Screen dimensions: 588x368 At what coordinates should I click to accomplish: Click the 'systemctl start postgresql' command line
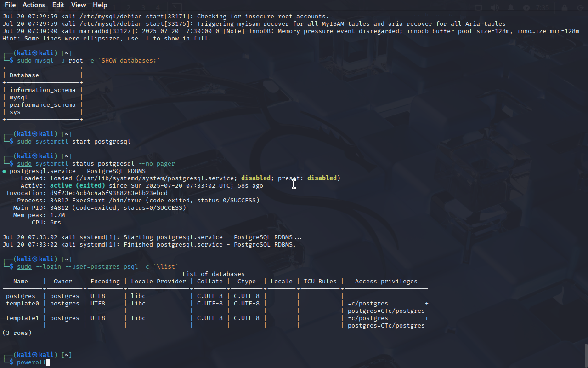[x=74, y=142]
